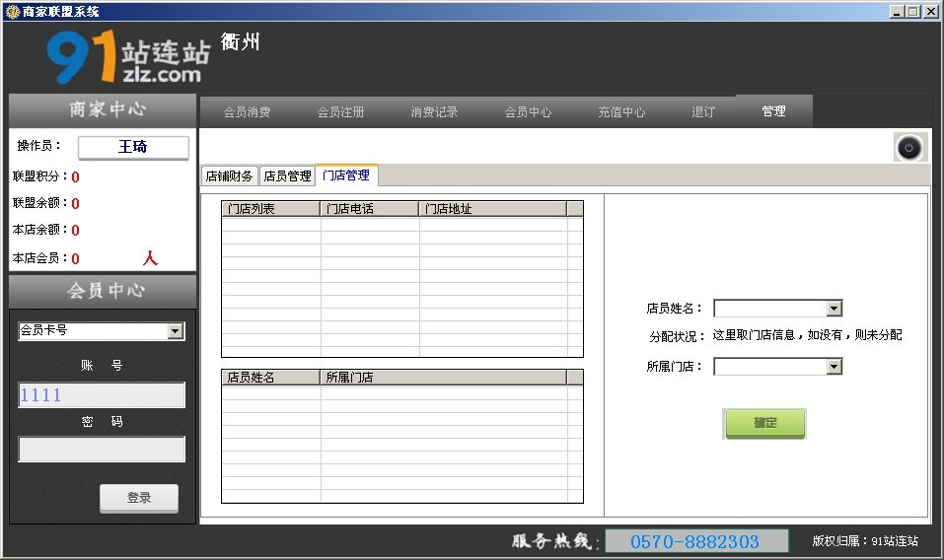Screen dimensions: 944x560
Task: Click the 衢州 city label
Action: (241, 41)
